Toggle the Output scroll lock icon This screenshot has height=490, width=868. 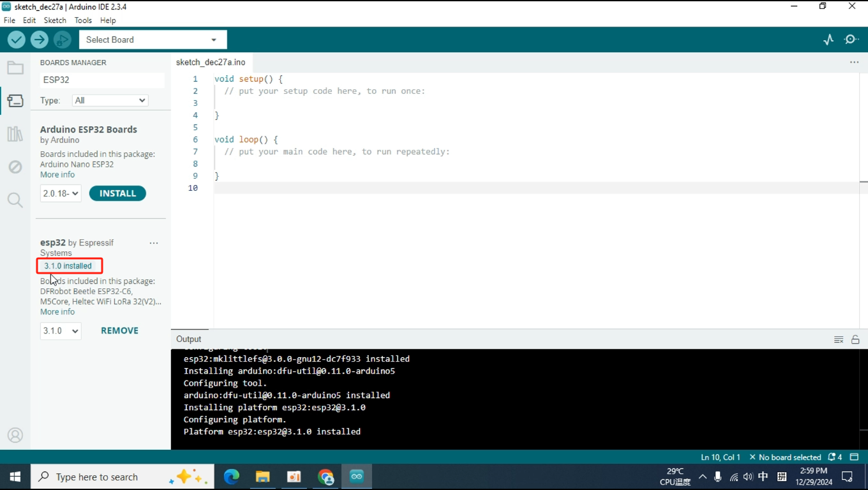point(855,339)
